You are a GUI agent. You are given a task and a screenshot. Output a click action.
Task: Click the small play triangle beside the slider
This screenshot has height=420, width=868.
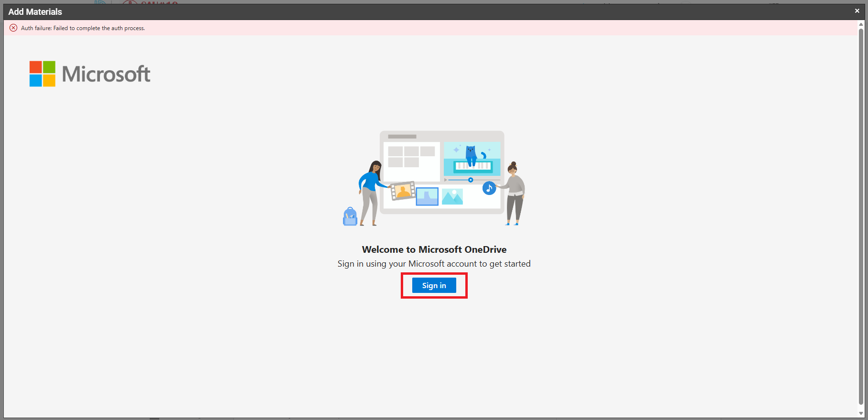tap(446, 180)
